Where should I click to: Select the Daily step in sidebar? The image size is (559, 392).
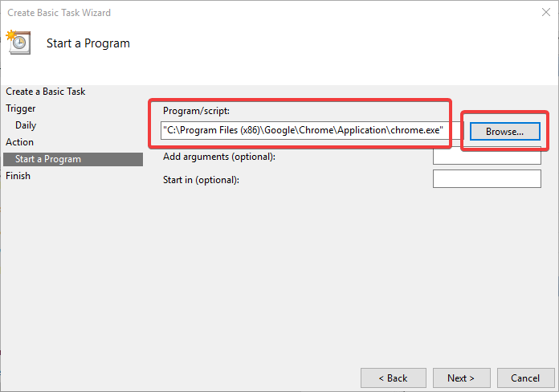tap(26, 125)
